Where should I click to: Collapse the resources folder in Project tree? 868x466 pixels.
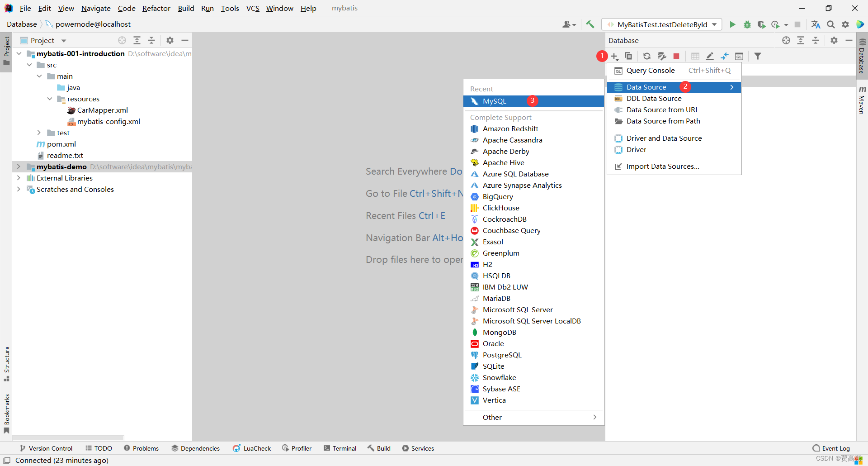pyautogui.click(x=50, y=99)
